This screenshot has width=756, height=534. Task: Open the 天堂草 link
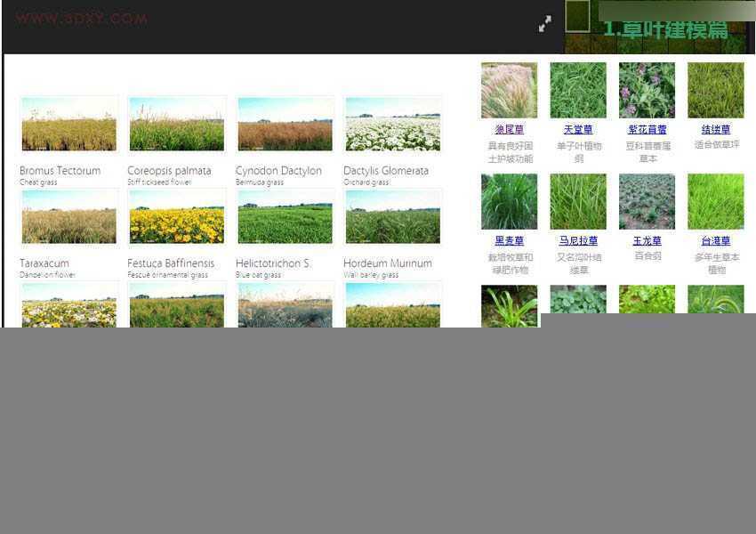point(578,129)
